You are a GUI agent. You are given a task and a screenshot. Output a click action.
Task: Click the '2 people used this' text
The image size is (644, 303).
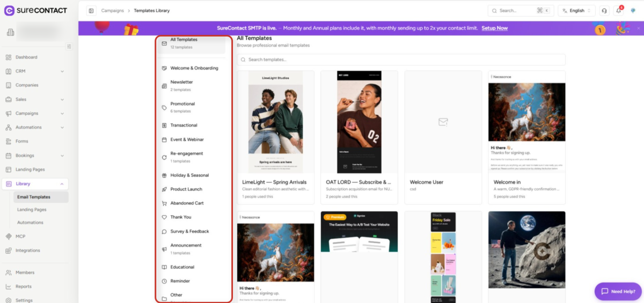point(342,196)
